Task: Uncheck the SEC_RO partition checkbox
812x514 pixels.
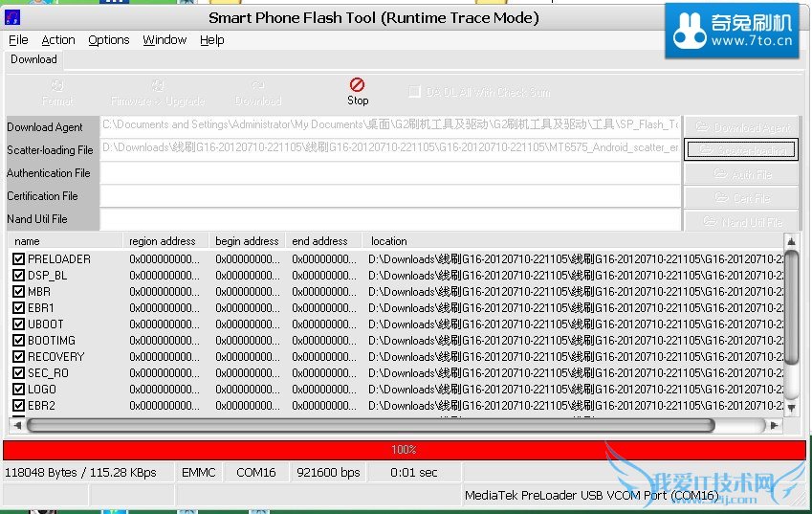Action: (18, 373)
